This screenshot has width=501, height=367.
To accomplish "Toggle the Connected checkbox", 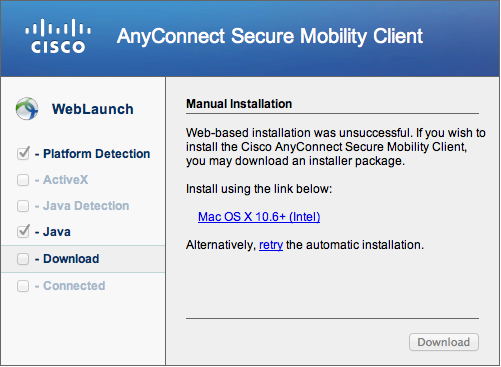I will click(x=23, y=286).
